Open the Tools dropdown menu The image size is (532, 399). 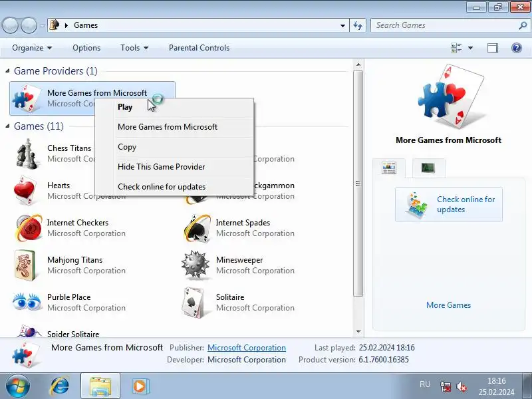pos(134,48)
